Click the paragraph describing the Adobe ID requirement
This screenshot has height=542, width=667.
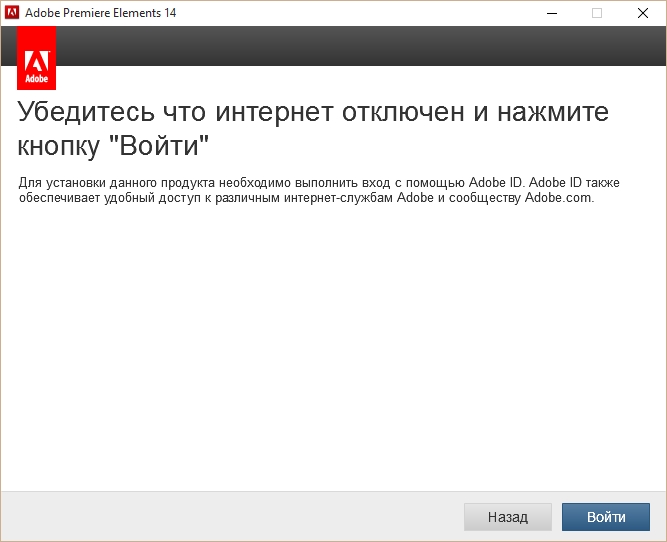click(x=319, y=190)
